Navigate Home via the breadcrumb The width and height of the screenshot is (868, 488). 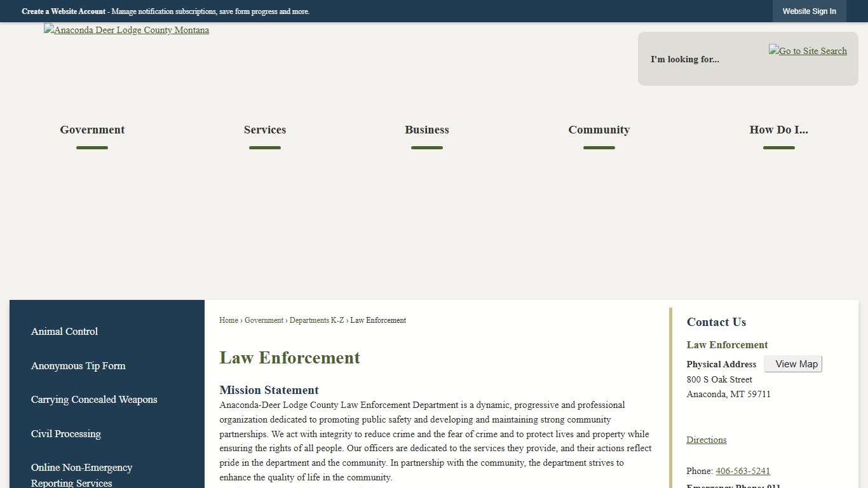[228, 320]
